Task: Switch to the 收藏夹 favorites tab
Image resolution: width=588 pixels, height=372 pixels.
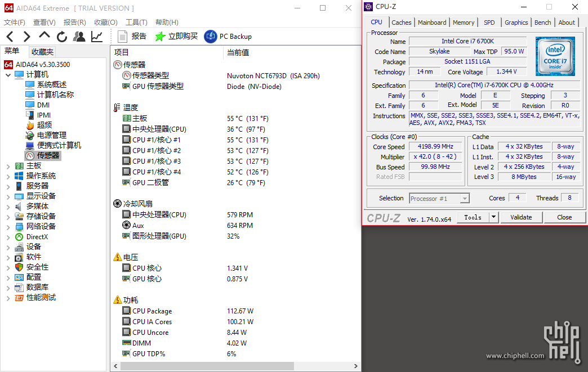Action: [x=42, y=52]
